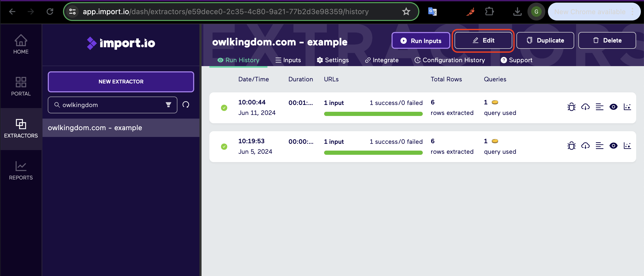
Task: Bookmark this page with the star icon
Action: 406,12
